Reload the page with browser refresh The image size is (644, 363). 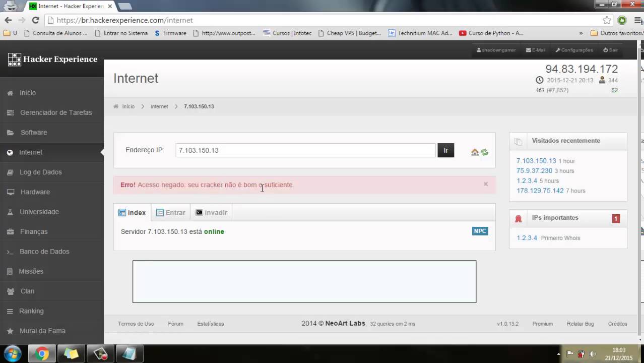point(35,20)
